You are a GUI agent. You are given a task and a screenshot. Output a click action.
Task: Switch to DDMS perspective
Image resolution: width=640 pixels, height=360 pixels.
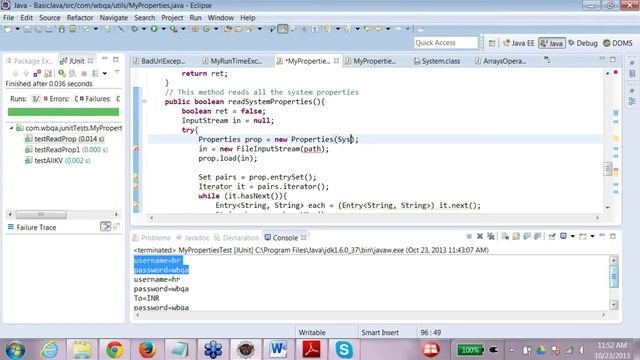point(618,43)
